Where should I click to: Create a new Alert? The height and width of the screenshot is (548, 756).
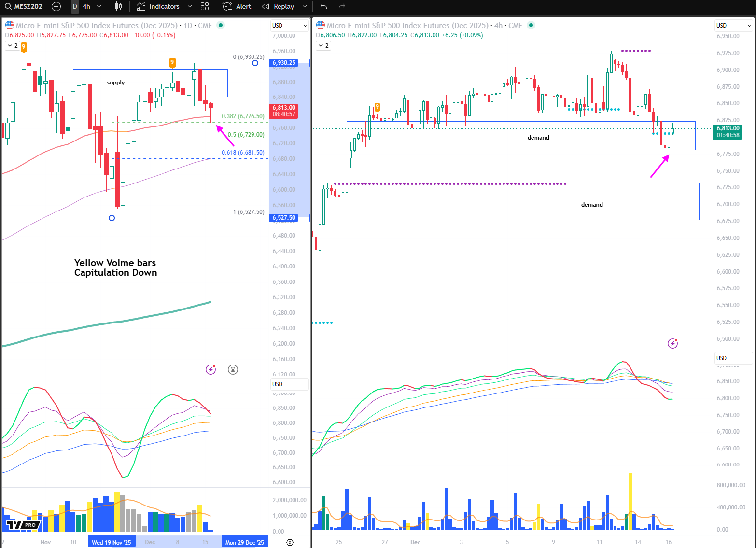point(237,6)
